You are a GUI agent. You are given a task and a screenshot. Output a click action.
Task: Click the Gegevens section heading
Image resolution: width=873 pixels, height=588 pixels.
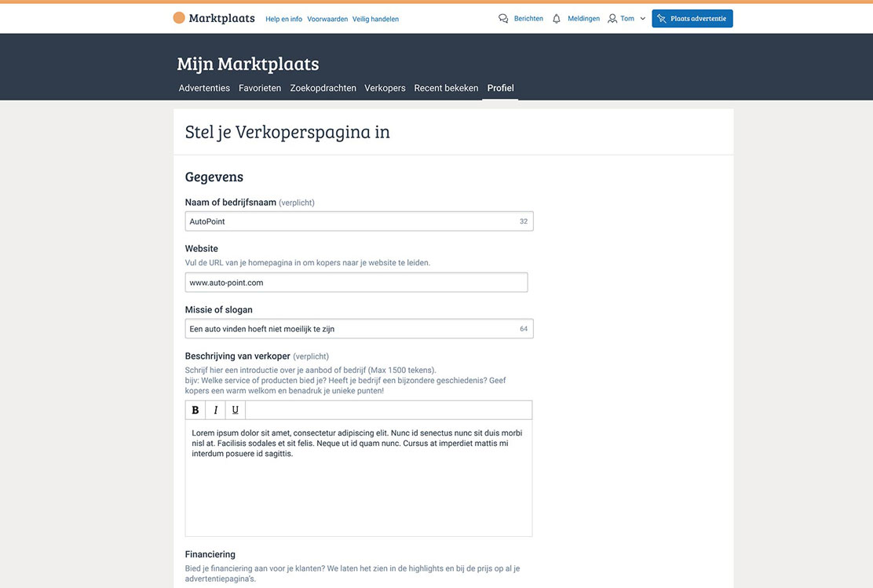(x=214, y=177)
